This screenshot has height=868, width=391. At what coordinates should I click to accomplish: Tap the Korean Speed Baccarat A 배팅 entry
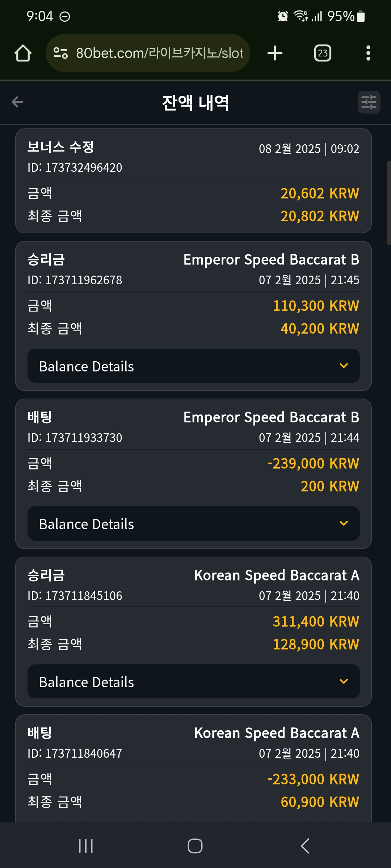click(194, 769)
